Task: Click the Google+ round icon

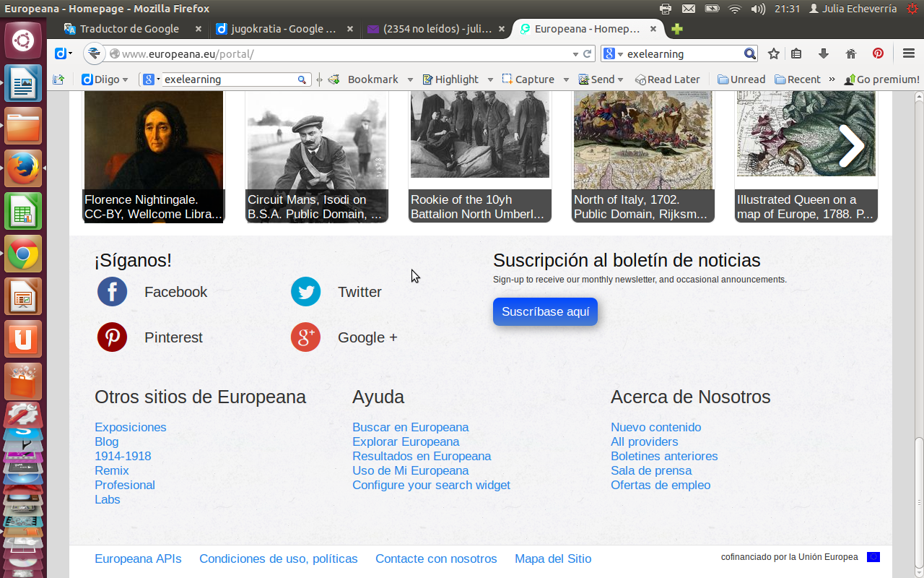Action: coord(306,337)
